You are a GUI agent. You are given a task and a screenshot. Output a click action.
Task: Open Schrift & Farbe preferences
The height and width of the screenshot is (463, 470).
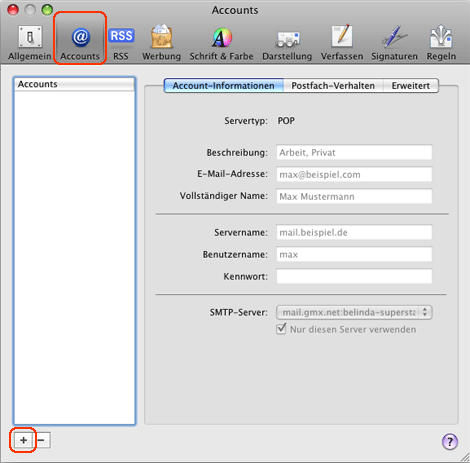pyautogui.click(x=221, y=43)
